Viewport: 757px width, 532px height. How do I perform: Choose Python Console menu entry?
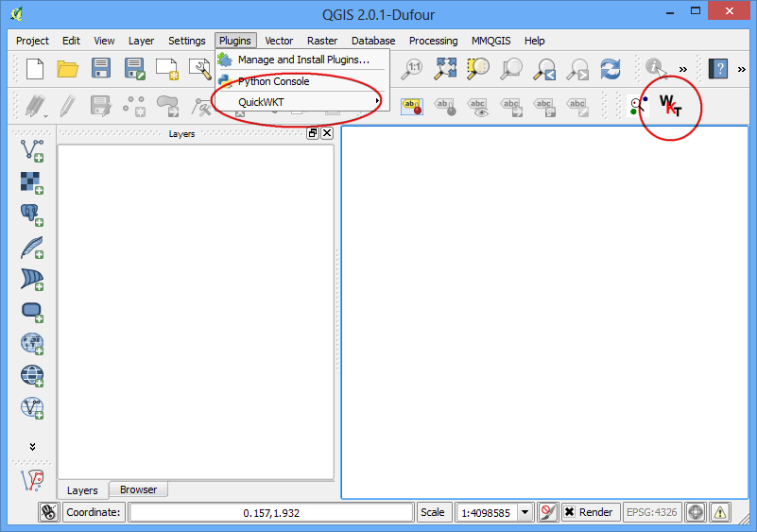(301, 81)
